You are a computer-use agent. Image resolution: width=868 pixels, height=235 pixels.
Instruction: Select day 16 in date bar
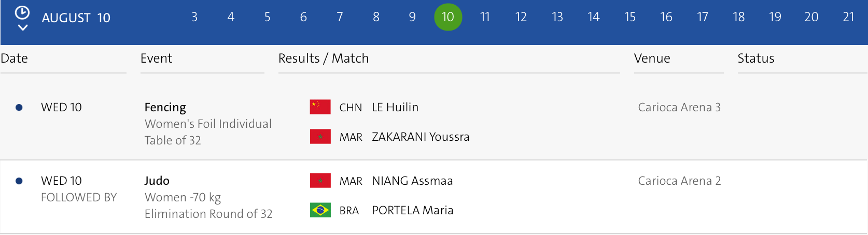pos(666,17)
